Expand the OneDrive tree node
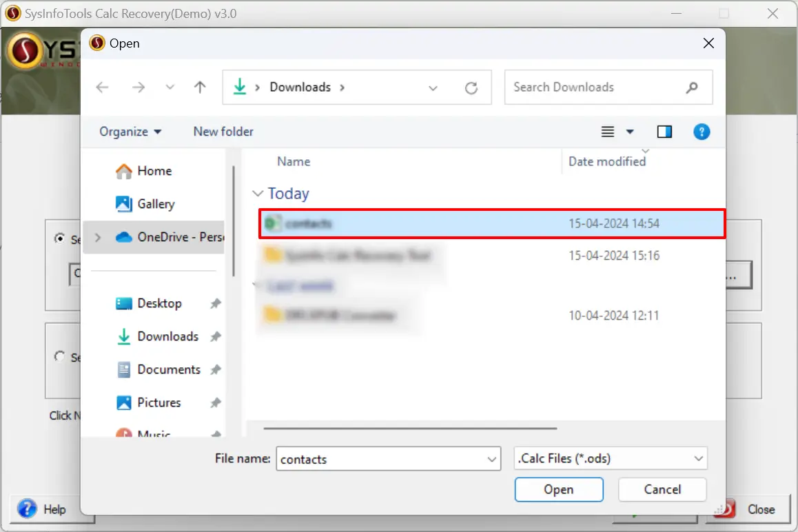 point(98,237)
